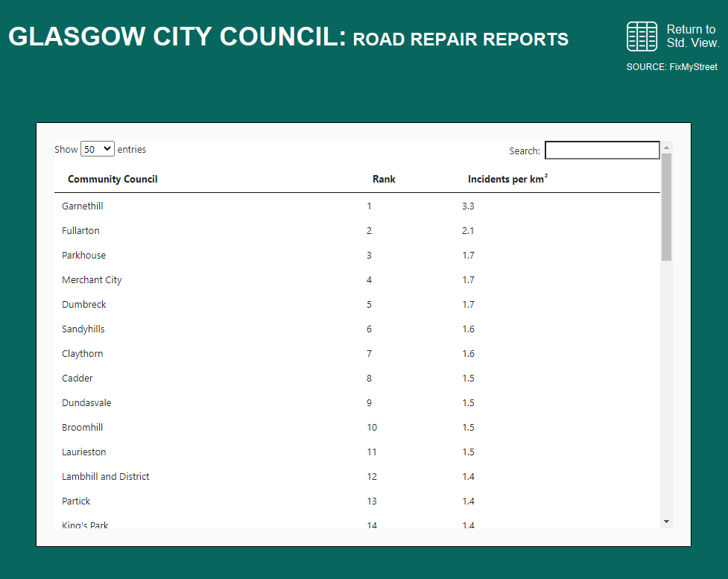728x579 pixels.
Task: Click the Glasgow City Council page heading
Action: coord(288,37)
